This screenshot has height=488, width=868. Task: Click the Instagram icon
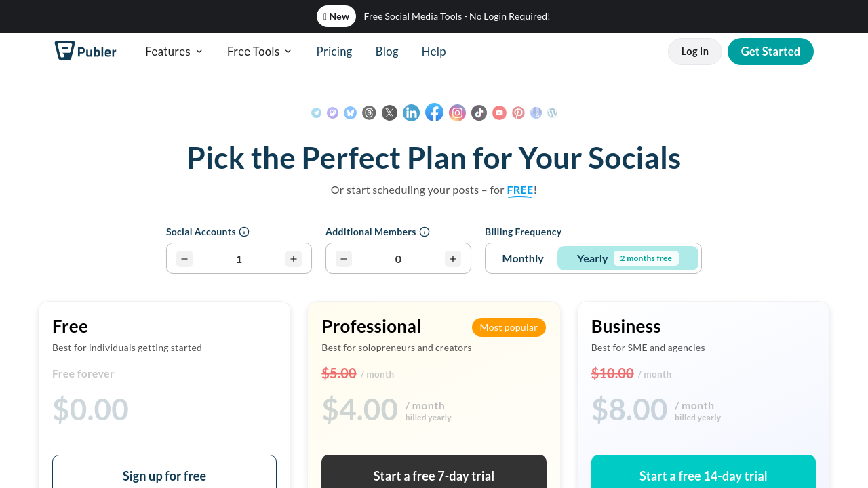coord(457,113)
